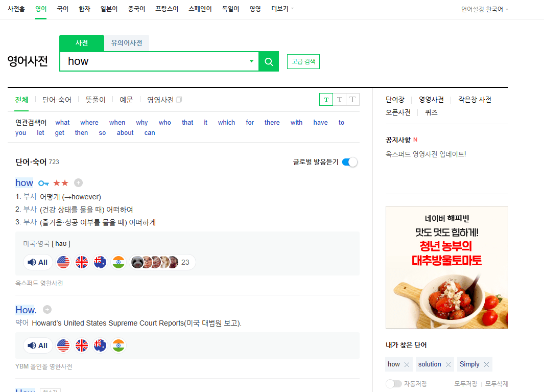Click the All speaker icon to hear pronunciations
544x392 pixels.
(x=37, y=262)
